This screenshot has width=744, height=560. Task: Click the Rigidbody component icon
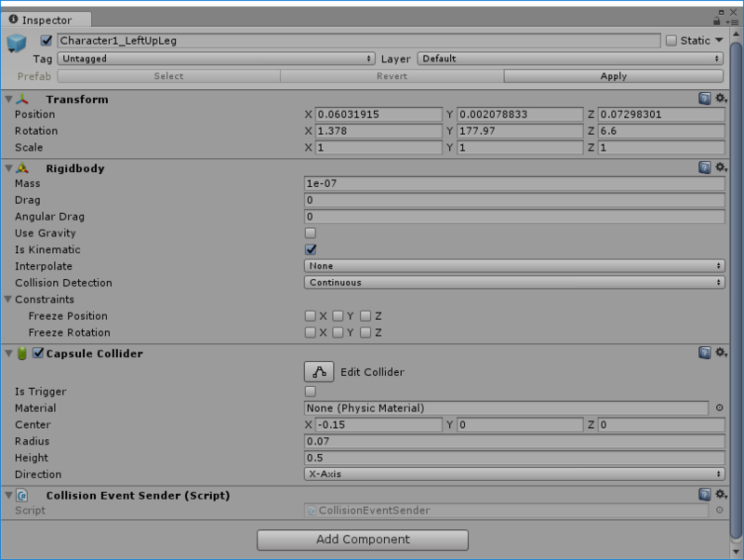22,168
